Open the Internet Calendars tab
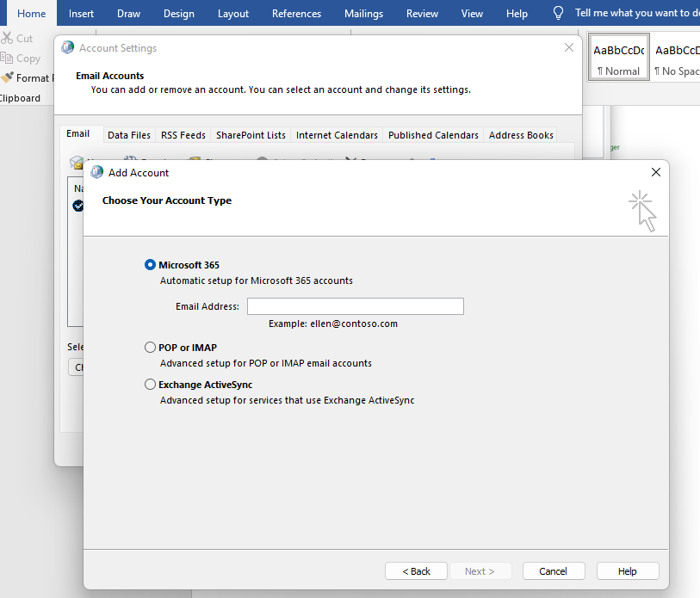Image resolution: width=700 pixels, height=598 pixels. [337, 135]
